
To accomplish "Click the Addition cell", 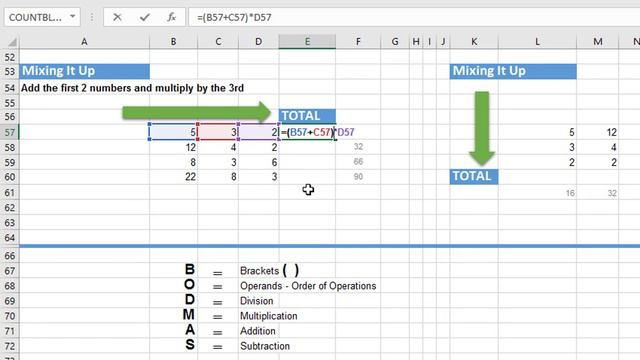I will pos(258,331).
